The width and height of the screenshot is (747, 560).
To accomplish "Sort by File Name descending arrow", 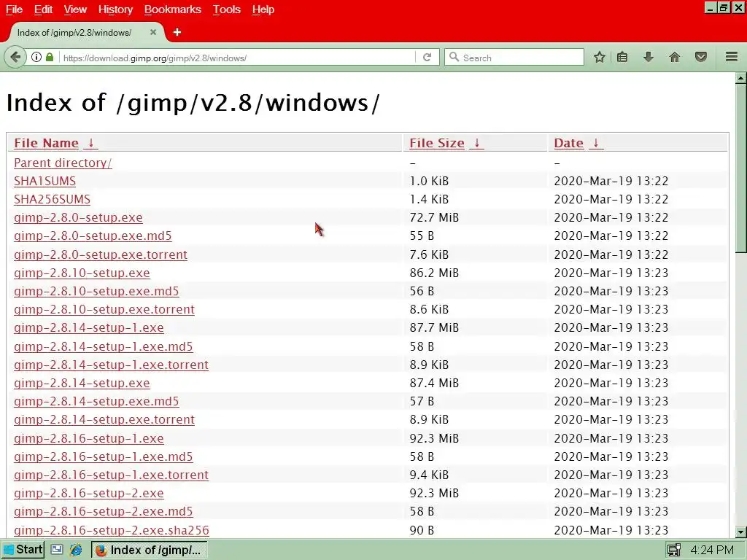I will click(91, 143).
